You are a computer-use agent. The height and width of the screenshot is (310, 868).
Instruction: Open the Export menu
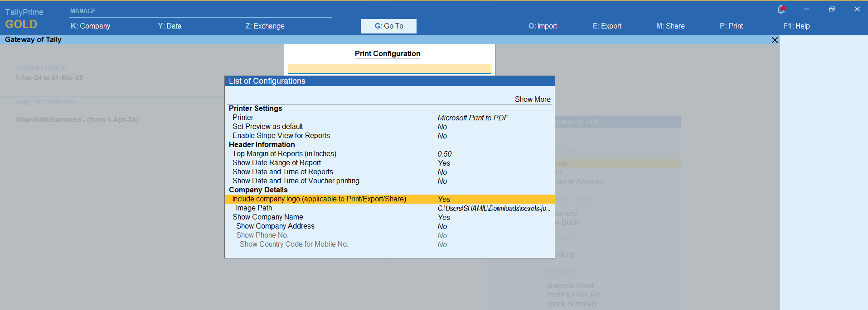pyautogui.click(x=606, y=26)
